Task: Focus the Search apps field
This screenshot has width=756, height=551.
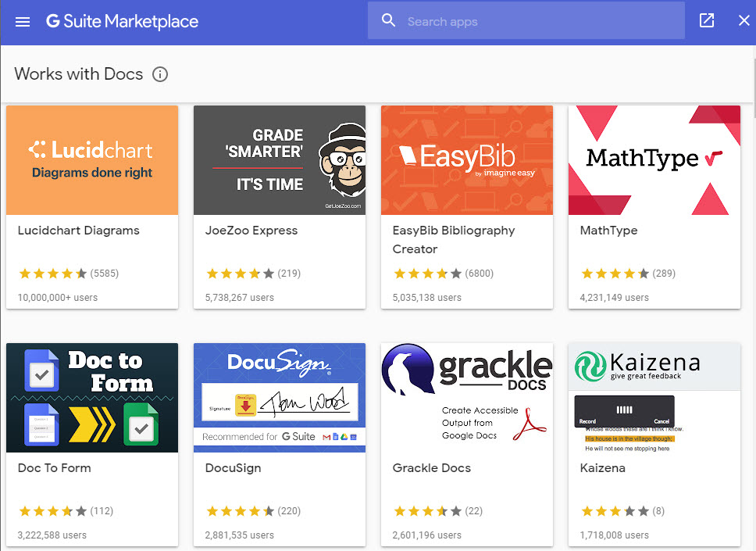Action: (526, 21)
